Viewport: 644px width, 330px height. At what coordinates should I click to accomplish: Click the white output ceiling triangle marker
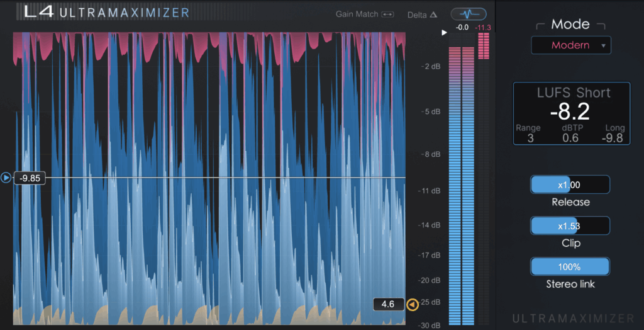point(444,31)
